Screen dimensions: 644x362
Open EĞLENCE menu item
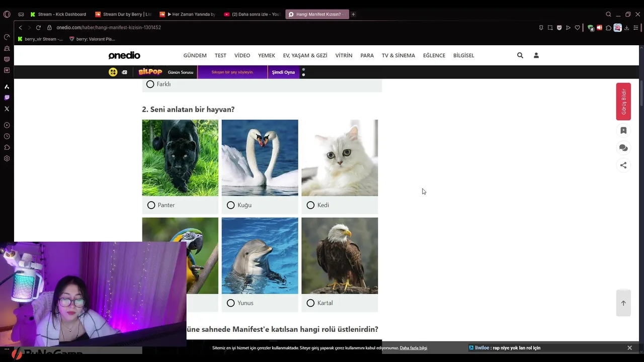coord(434,55)
